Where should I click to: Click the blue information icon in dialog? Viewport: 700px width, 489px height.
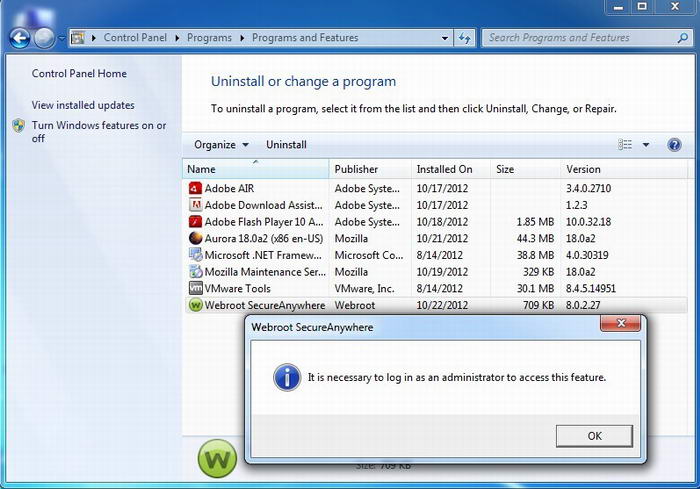pyautogui.click(x=287, y=378)
